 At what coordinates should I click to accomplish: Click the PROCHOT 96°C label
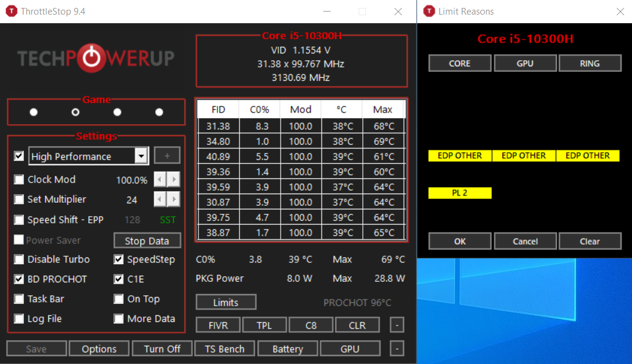click(357, 303)
